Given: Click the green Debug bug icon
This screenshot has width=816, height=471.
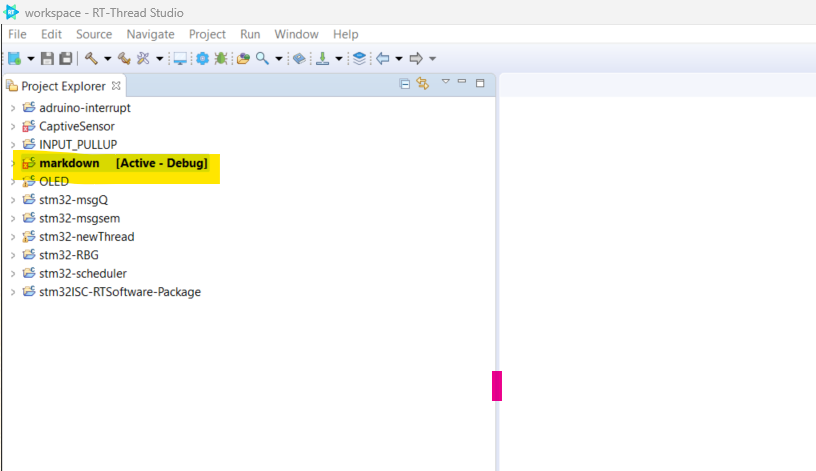Looking at the screenshot, I should point(220,59).
